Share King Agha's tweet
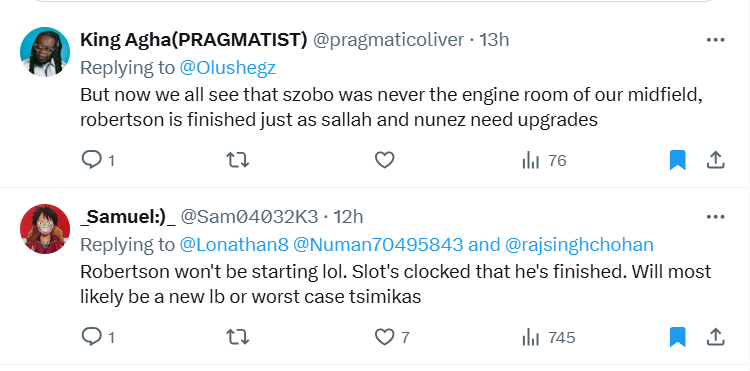Viewport: 750px width, 371px height. (715, 160)
